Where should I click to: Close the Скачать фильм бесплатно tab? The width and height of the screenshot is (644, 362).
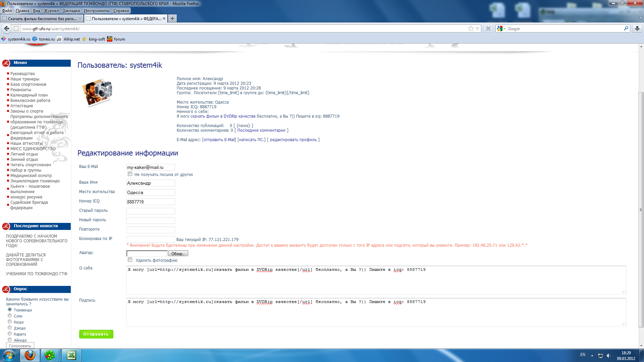(80, 18)
